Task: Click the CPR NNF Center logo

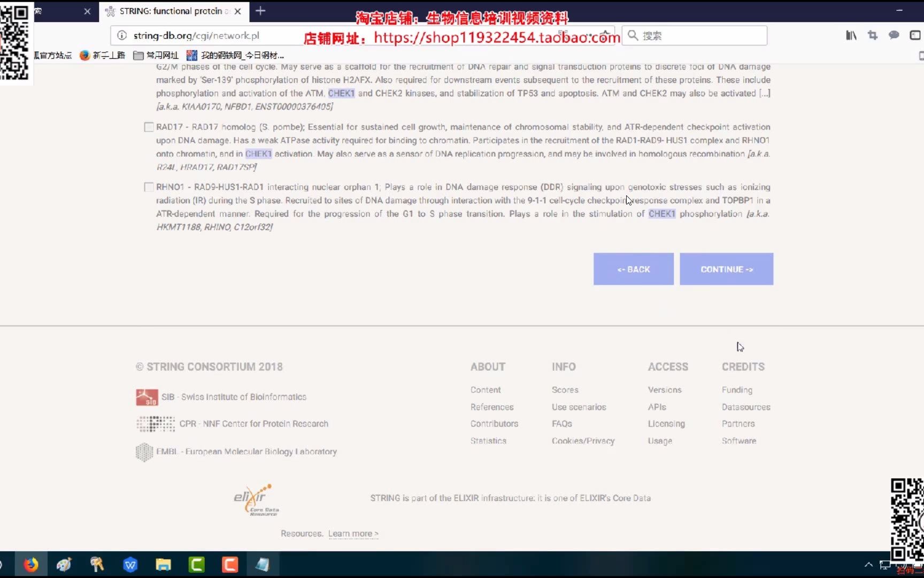Action: click(156, 424)
